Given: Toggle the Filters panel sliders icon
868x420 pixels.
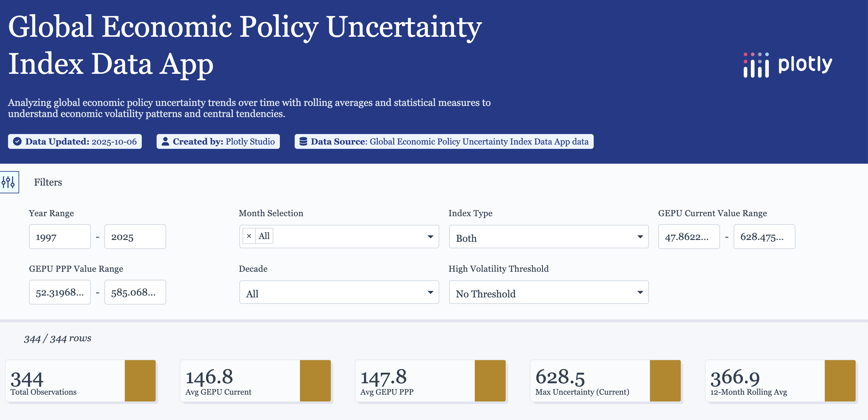Looking at the screenshot, I should coord(9,182).
